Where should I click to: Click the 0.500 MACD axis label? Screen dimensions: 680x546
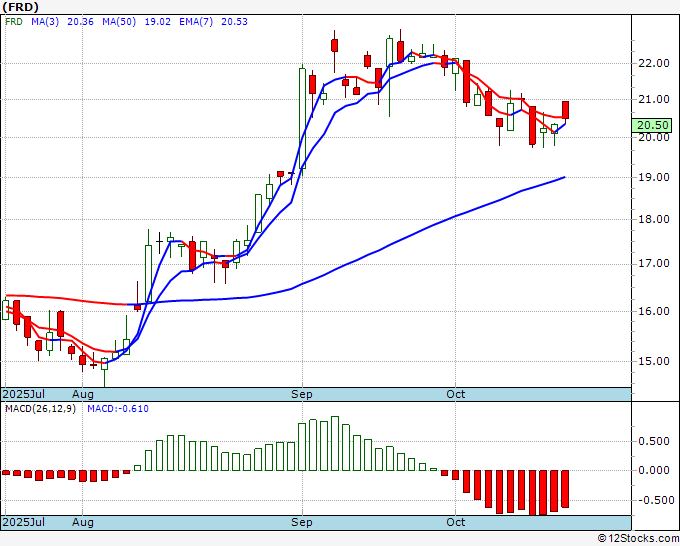pos(654,441)
